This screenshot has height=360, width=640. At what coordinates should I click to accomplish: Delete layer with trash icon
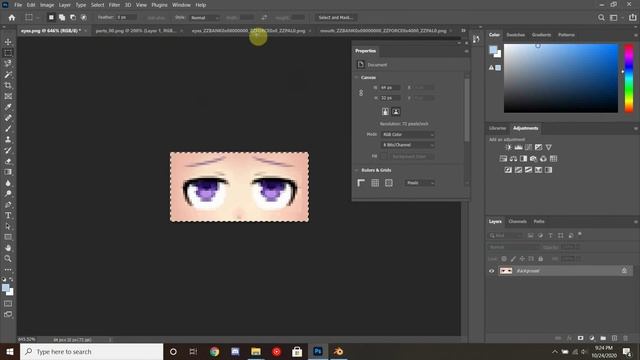[626, 338]
